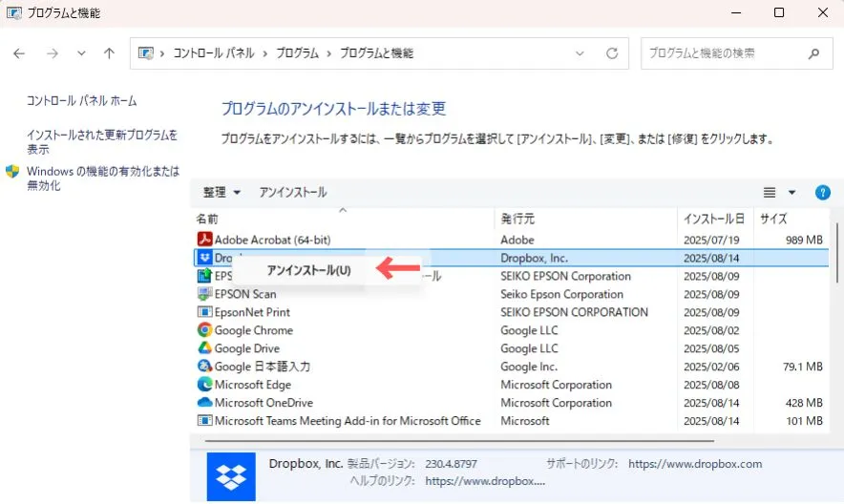Click the Google Drive icon
The image size is (844, 504).
(204, 348)
